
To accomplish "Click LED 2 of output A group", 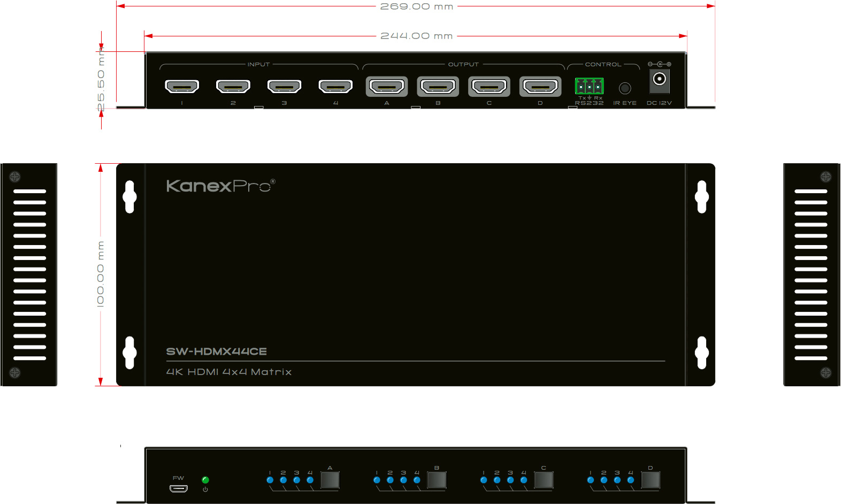I will click(284, 480).
